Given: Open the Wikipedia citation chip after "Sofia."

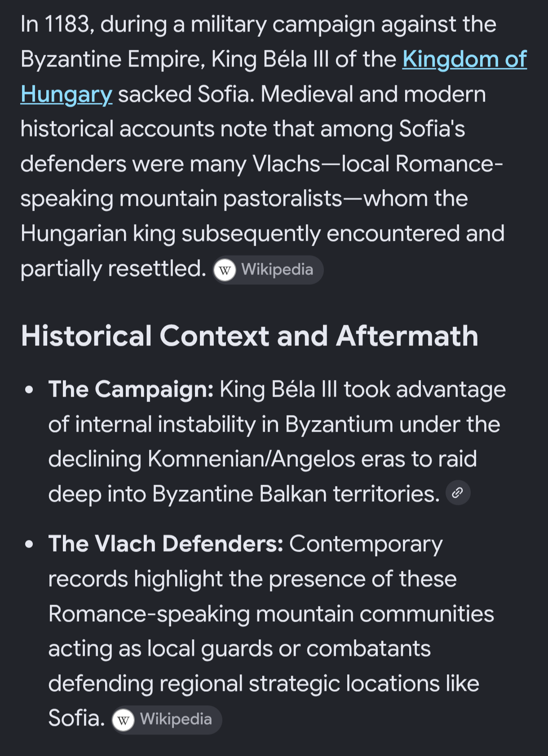Looking at the screenshot, I should point(167,720).
